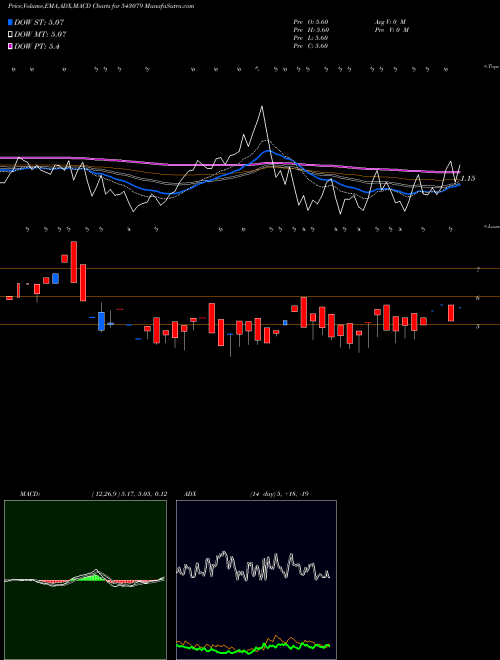Click the price axis label 6

point(478,298)
